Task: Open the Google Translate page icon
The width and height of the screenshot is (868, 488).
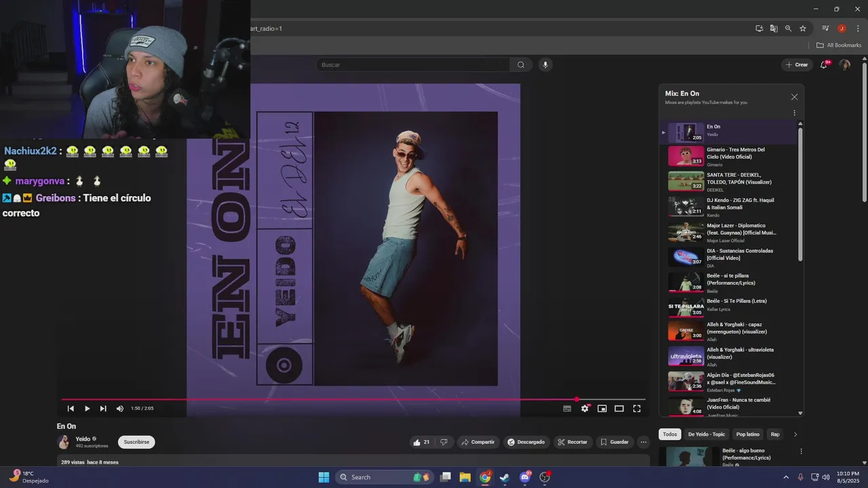Action: click(774, 28)
